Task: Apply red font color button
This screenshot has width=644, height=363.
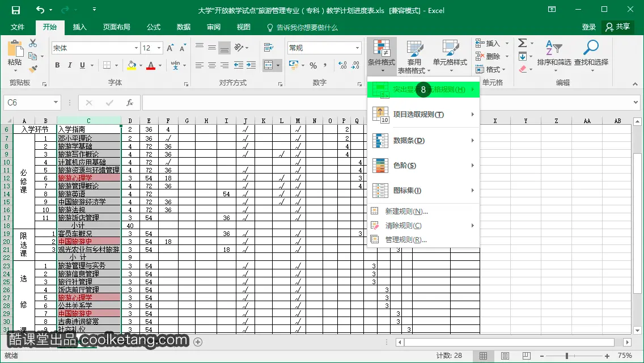Action: point(151,65)
